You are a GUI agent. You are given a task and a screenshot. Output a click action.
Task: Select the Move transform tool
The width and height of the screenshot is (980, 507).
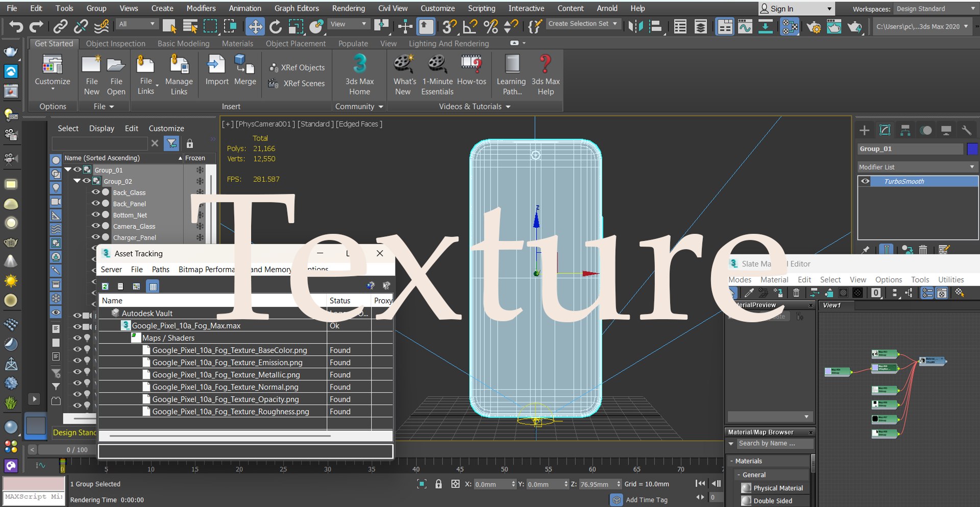tap(255, 26)
